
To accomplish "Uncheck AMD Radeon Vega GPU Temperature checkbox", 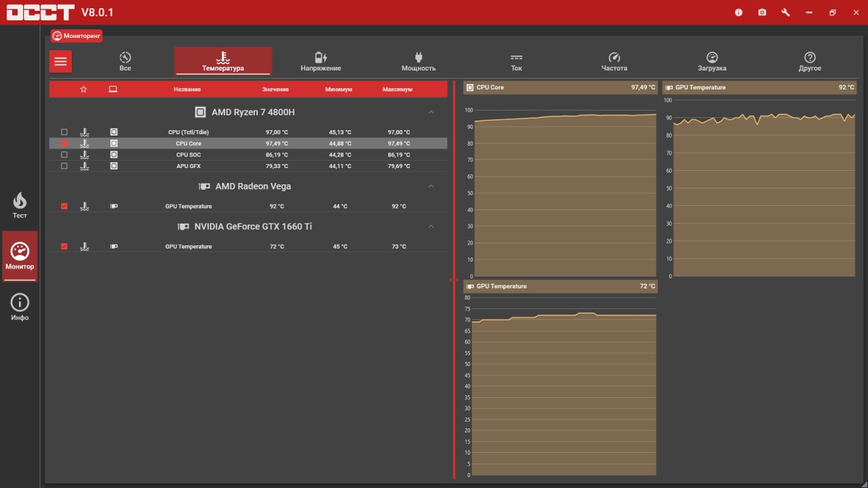I will point(64,206).
